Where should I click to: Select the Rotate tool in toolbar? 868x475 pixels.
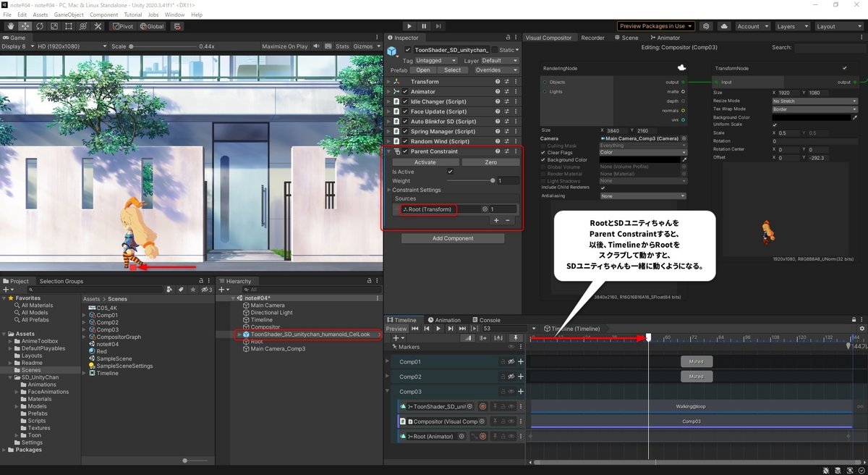click(39, 26)
